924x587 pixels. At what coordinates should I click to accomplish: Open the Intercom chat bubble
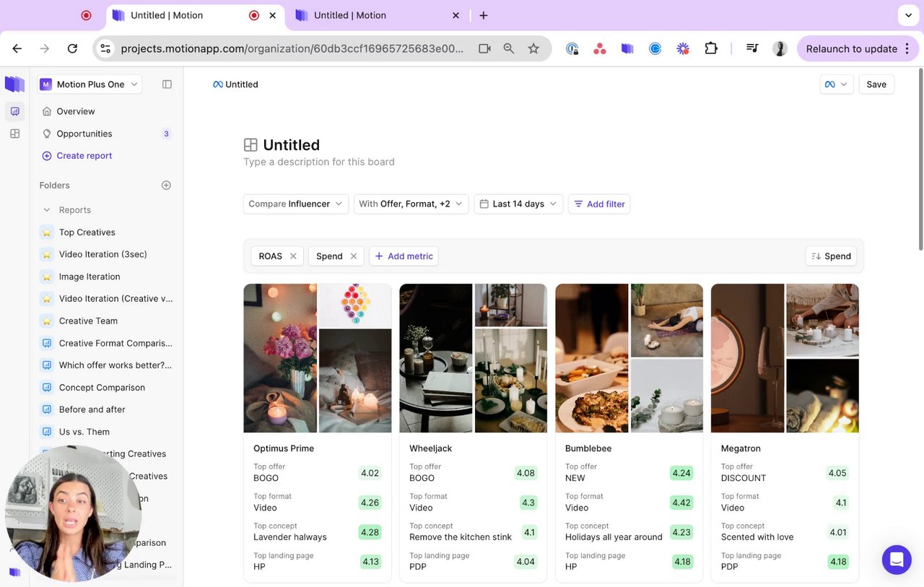tap(897, 560)
